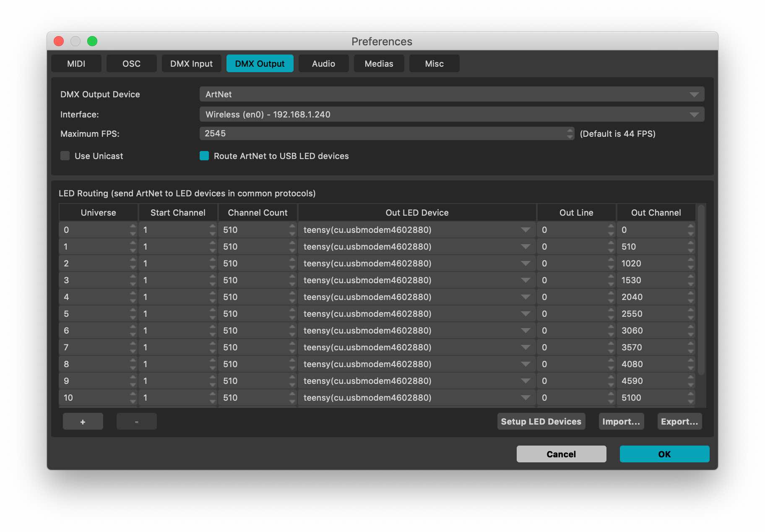Enable the Use Unicast checkbox
The height and width of the screenshot is (532, 765).
(x=65, y=156)
